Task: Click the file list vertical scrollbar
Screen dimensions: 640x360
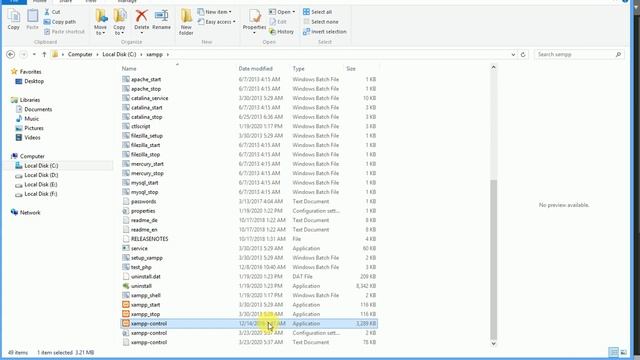Action: pyautogui.click(x=493, y=260)
